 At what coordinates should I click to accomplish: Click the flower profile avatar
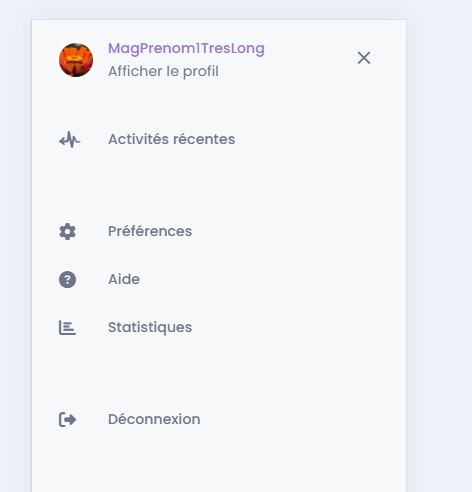point(76,60)
